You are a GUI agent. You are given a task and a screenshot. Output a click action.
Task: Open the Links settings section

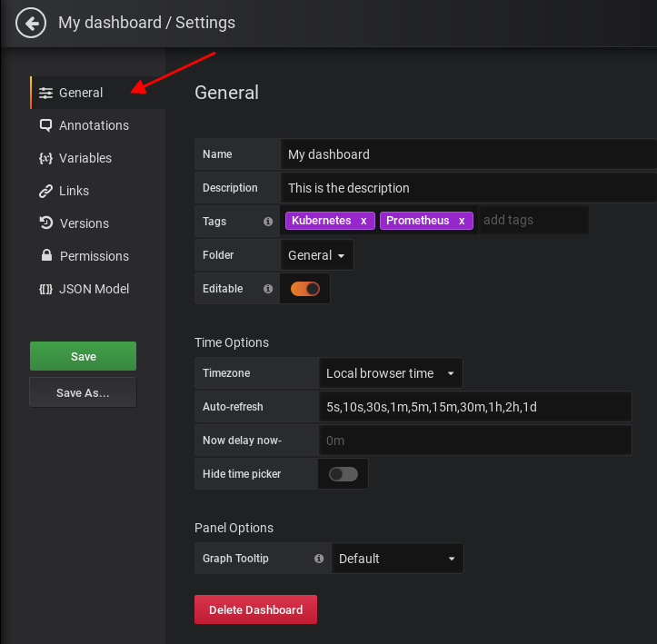click(x=74, y=191)
